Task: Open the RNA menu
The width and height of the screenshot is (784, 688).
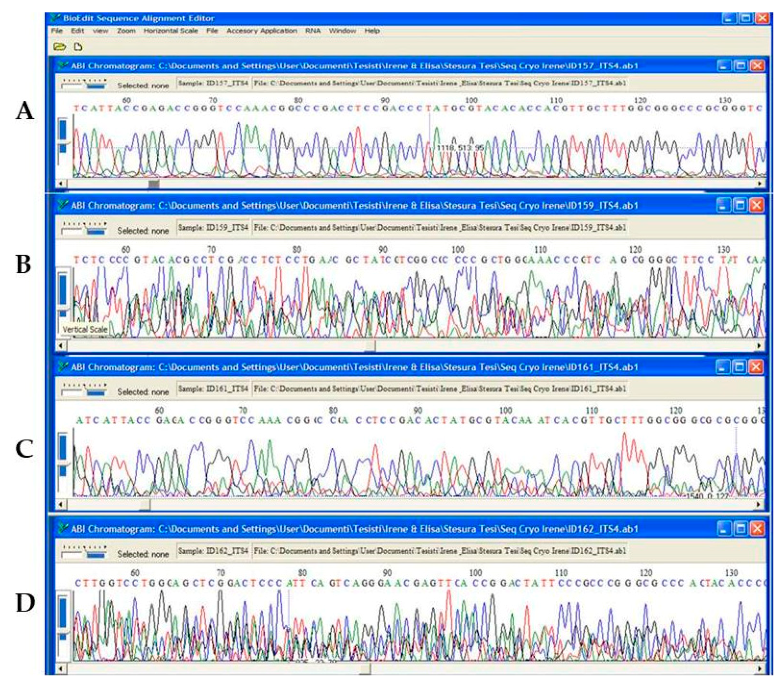Action: click(313, 31)
